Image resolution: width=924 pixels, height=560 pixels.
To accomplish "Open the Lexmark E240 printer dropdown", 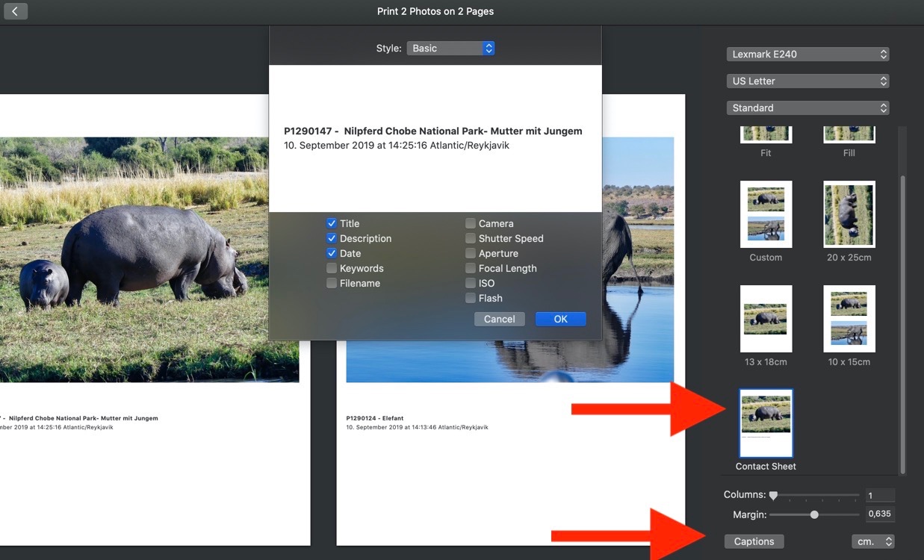I will pyautogui.click(x=807, y=54).
